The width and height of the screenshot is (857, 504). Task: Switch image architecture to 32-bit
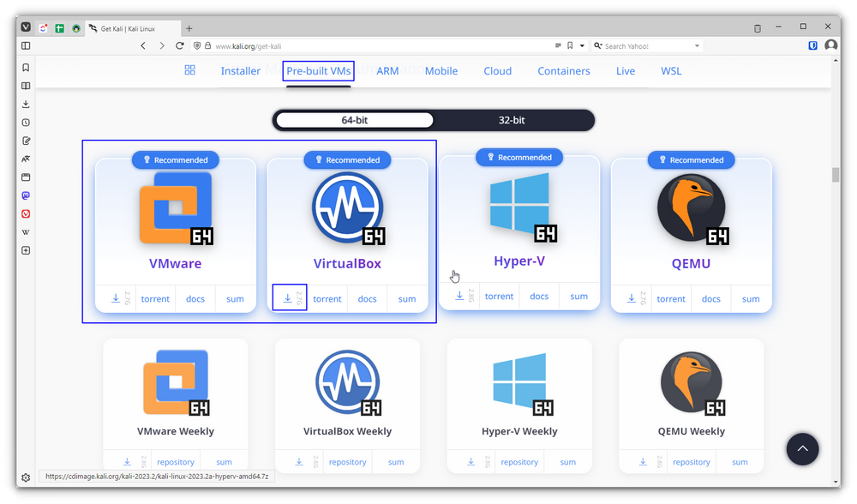coord(512,120)
